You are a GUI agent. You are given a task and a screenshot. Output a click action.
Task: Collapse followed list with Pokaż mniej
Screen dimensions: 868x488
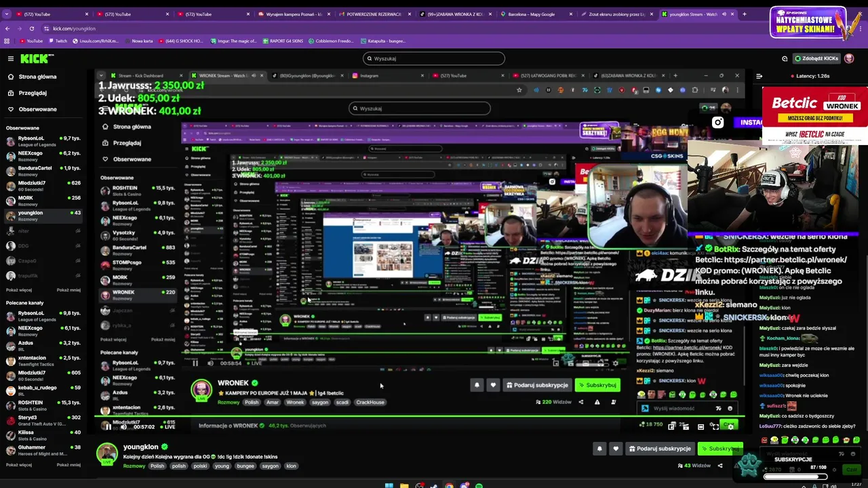68,290
